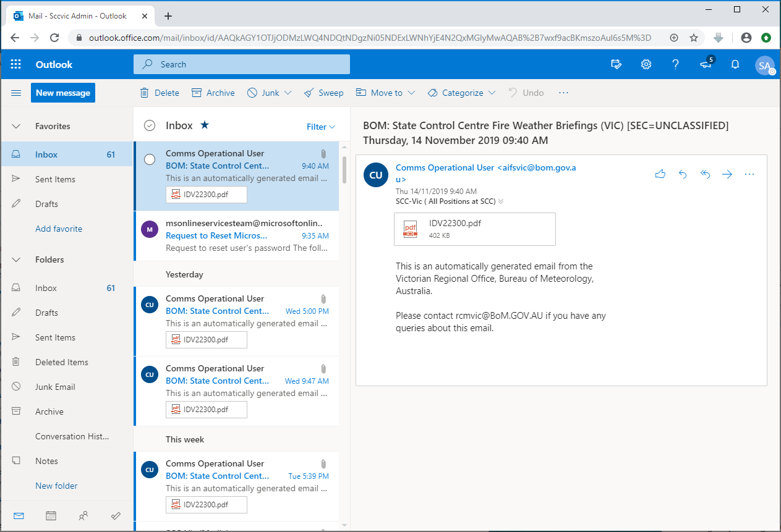Open the Settings gear icon

pyautogui.click(x=646, y=64)
